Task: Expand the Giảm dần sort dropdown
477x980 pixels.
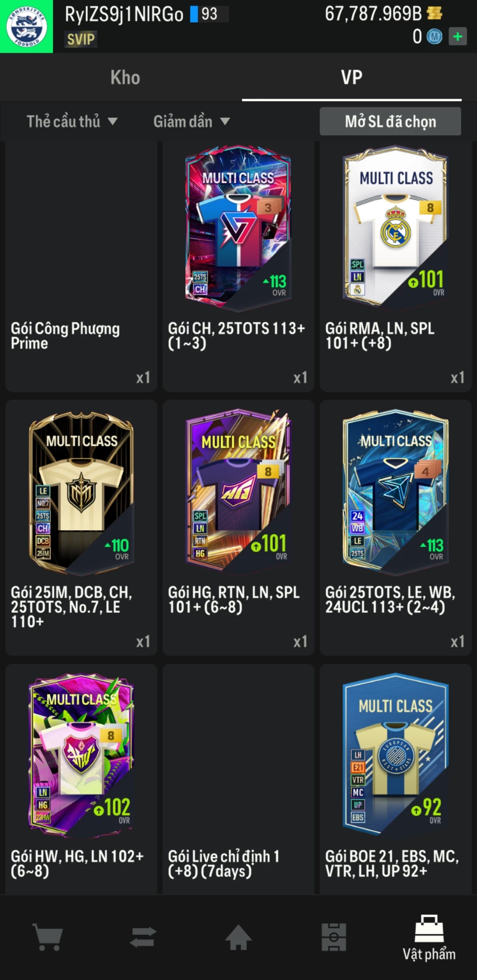Action: coord(192,121)
